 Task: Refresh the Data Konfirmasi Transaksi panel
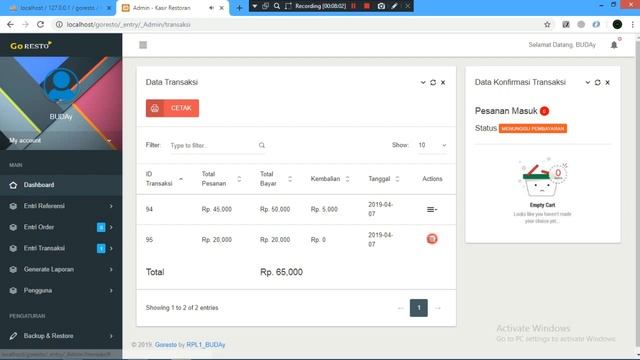[598, 82]
